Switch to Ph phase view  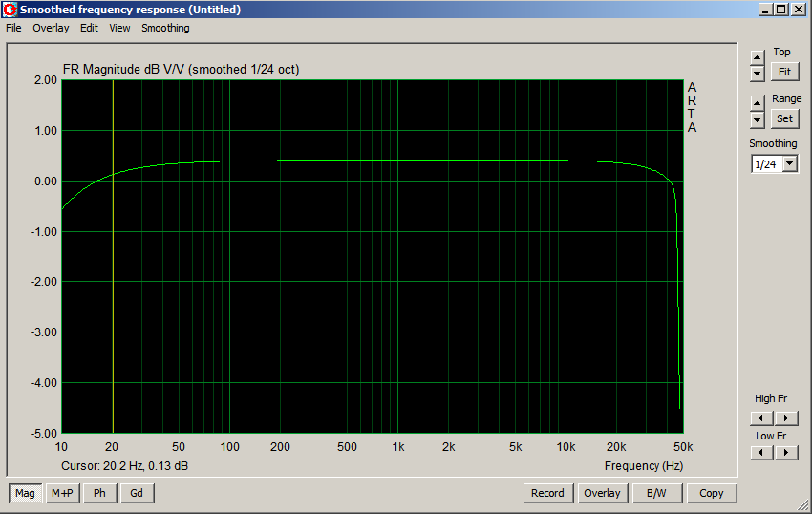(x=100, y=493)
